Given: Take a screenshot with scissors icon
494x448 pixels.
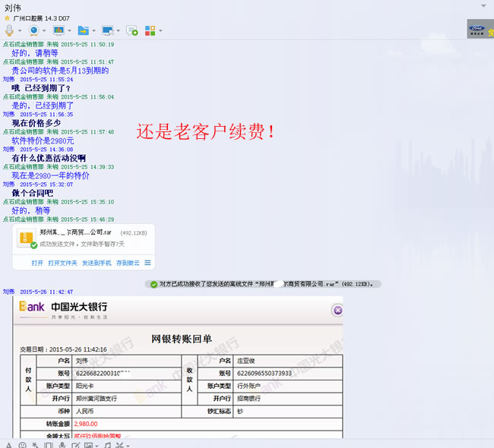Looking at the screenshot, I should pos(120,445).
